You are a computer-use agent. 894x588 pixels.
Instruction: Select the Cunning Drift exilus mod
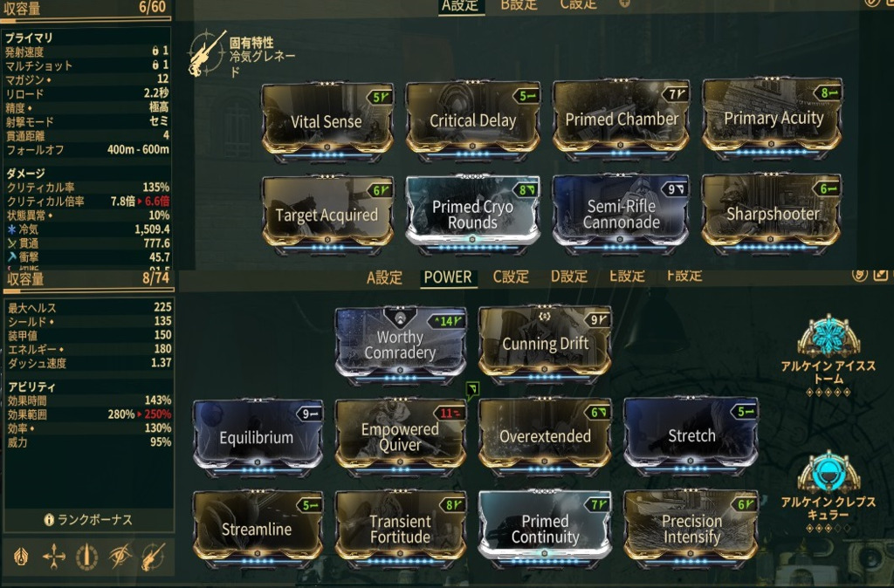pyautogui.click(x=545, y=344)
